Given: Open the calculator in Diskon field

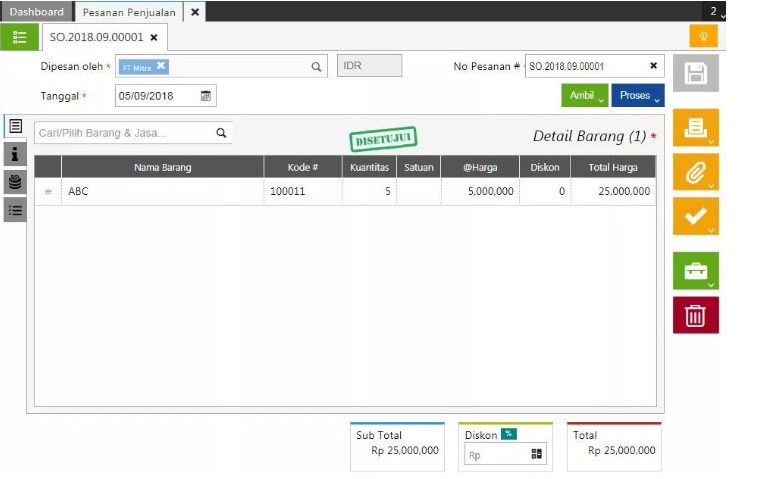Looking at the screenshot, I should click(x=537, y=454).
